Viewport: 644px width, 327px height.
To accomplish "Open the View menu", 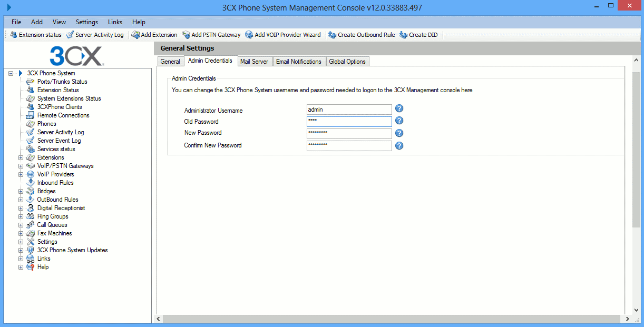I will pyautogui.click(x=59, y=22).
